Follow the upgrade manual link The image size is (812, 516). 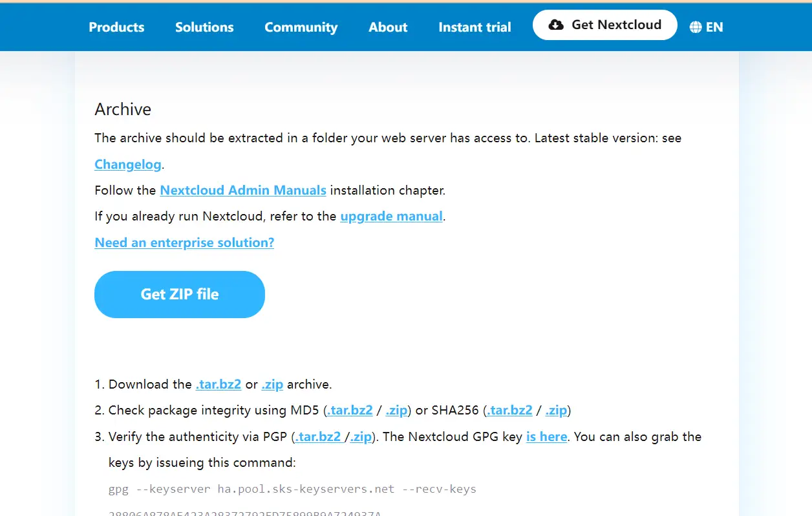click(391, 216)
